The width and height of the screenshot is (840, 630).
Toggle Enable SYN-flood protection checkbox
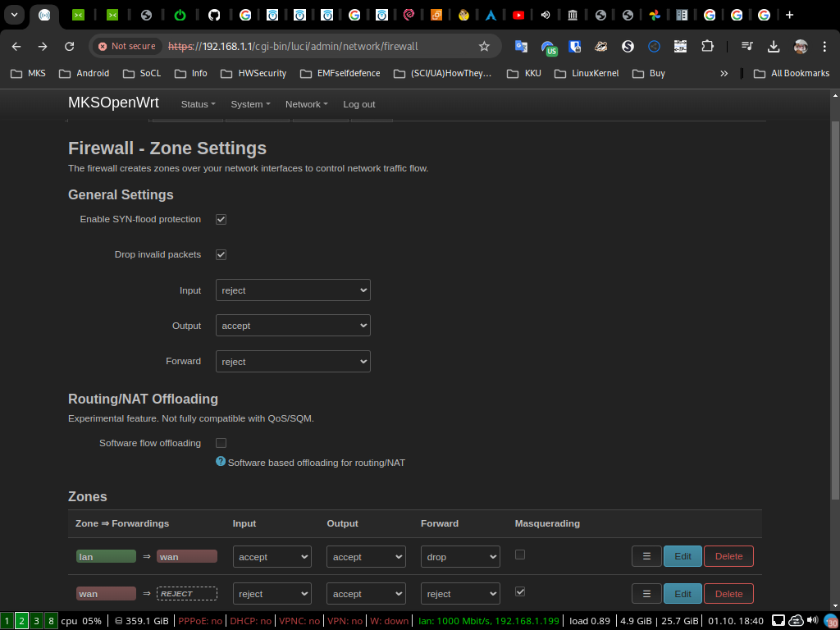click(221, 219)
